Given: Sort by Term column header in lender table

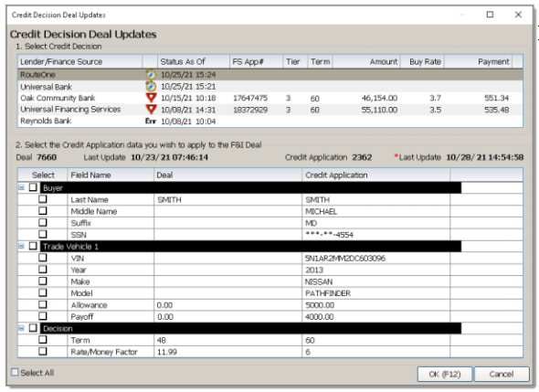Looking at the screenshot, I should click(321, 61).
